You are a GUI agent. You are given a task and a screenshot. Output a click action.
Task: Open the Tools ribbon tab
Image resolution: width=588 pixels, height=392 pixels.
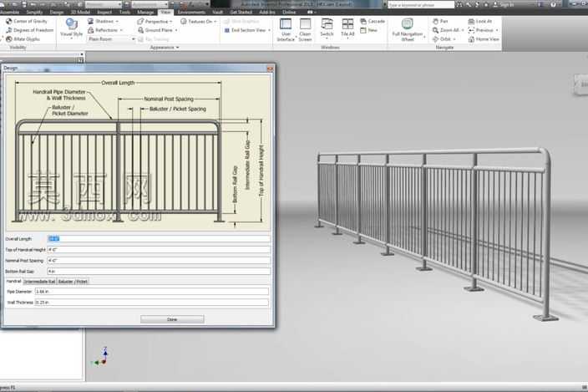(x=124, y=13)
